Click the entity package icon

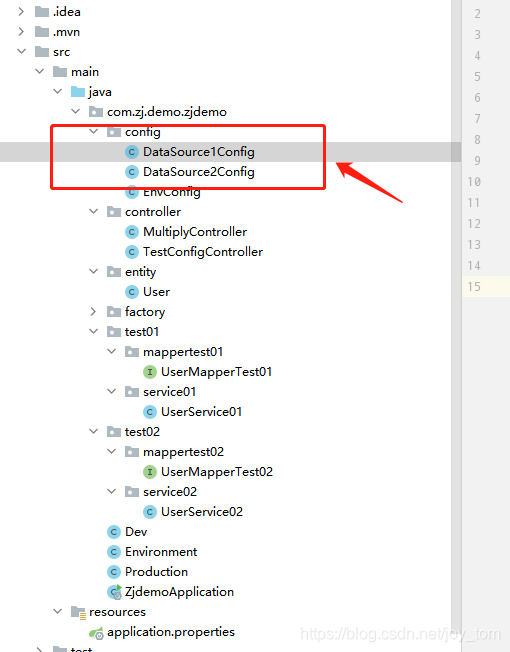pos(114,272)
